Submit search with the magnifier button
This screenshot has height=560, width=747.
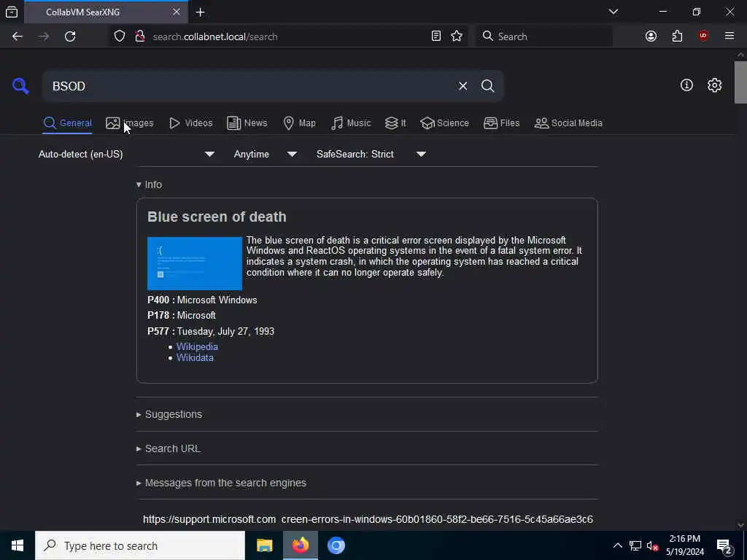click(x=487, y=86)
